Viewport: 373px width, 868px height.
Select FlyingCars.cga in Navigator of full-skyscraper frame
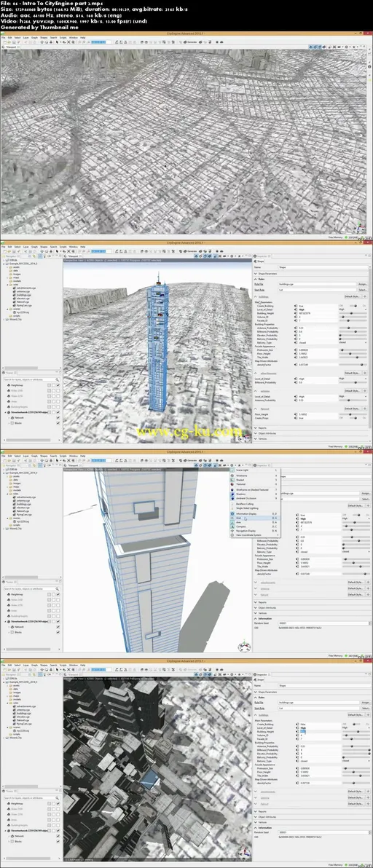click(22, 306)
